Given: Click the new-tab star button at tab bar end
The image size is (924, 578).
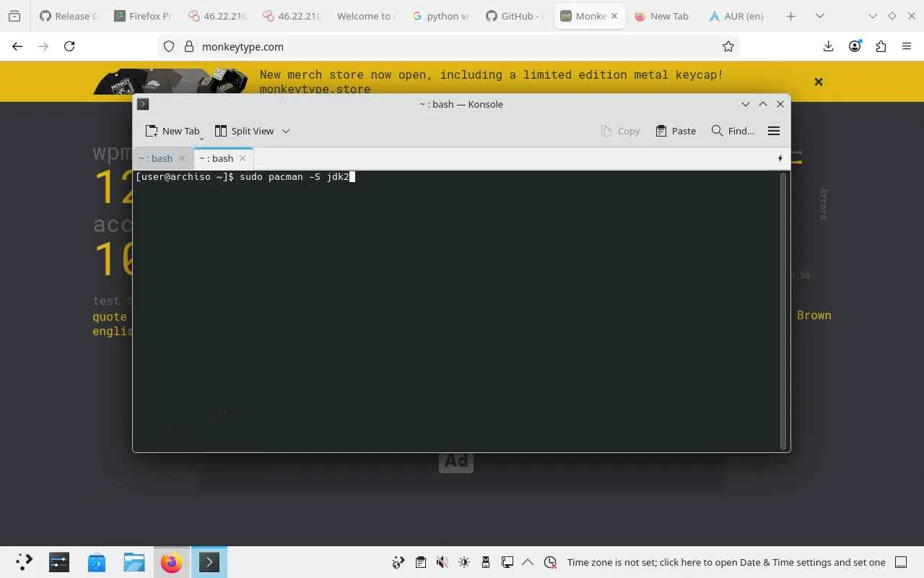Looking at the screenshot, I should 780,158.
